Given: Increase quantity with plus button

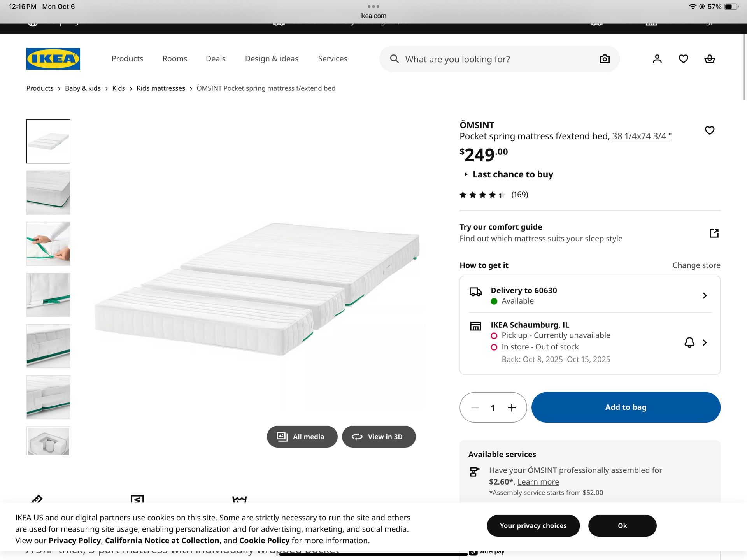Looking at the screenshot, I should pos(512,407).
